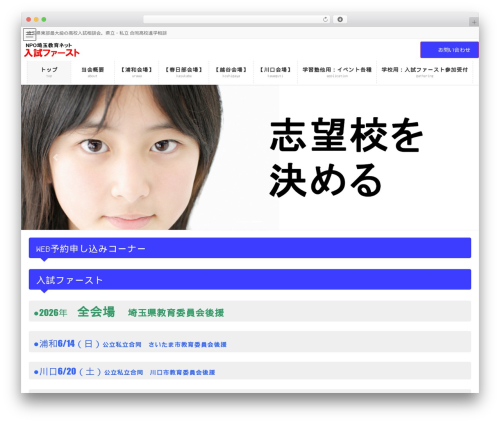Viewport: 500px width, 423px height.
Task: Click the girl's face hero image
Action: coord(122,157)
